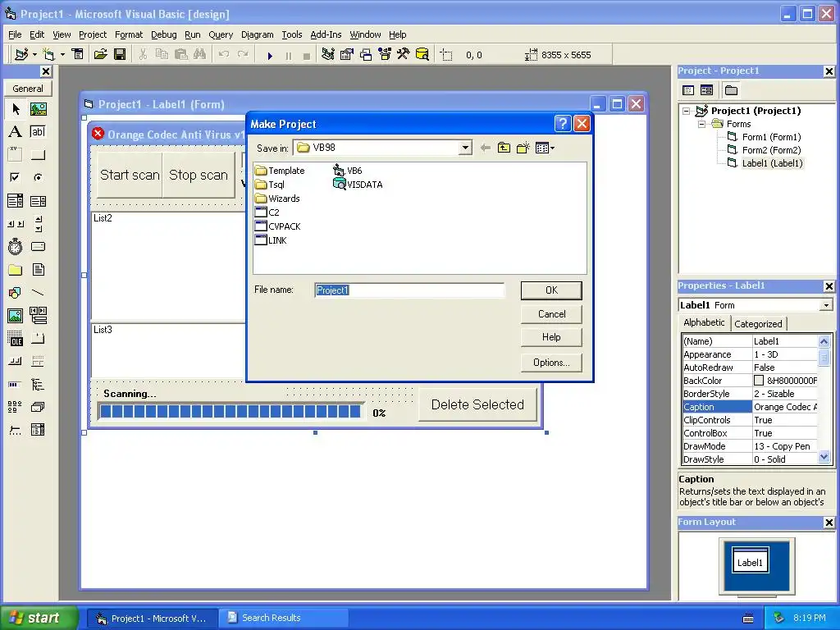Select the Frame control tool
840x630 pixels.
point(16,155)
